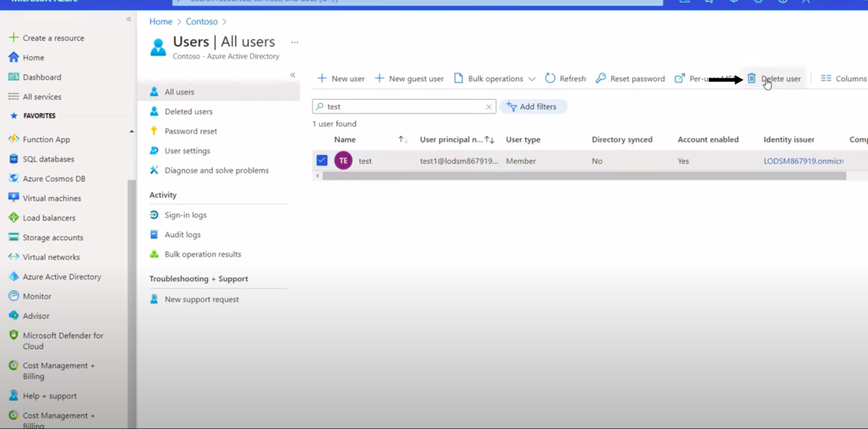Uncheck the test user row checkbox
Viewport: 868px width, 429px height.
click(322, 160)
